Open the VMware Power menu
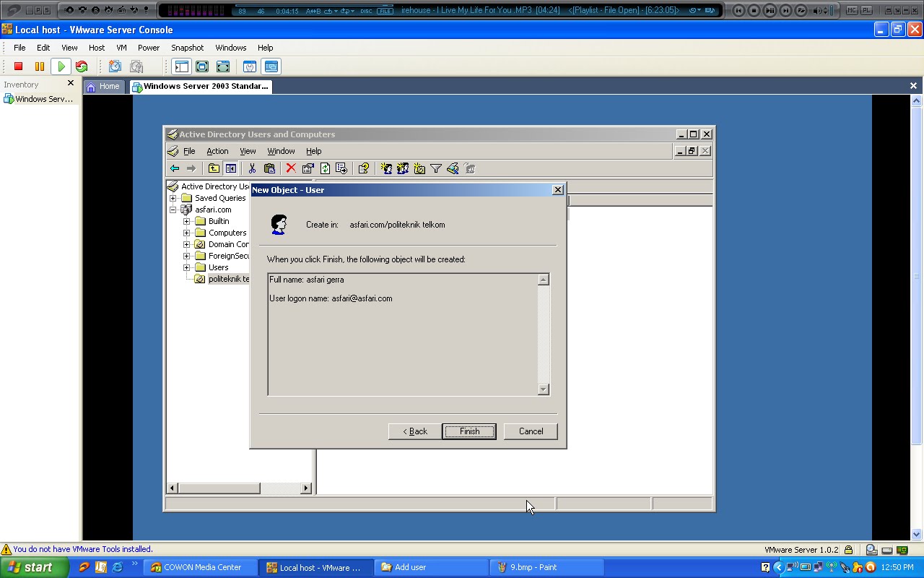The height and width of the screenshot is (578, 924). click(x=149, y=48)
